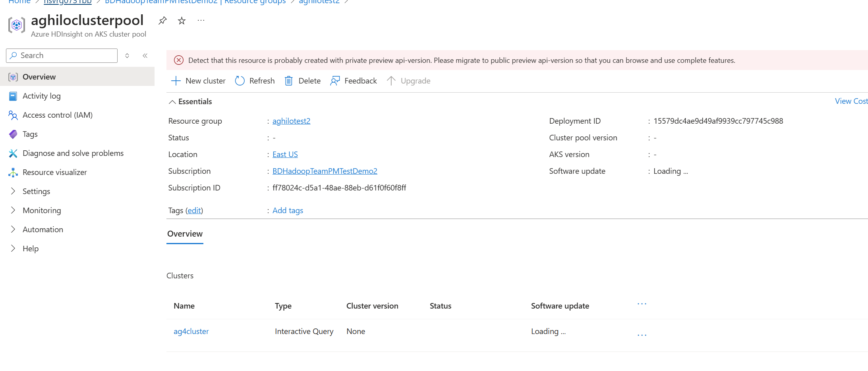Click the HDInsight cluster pool icon next to the title
The image size is (868, 371).
(x=16, y=25)
